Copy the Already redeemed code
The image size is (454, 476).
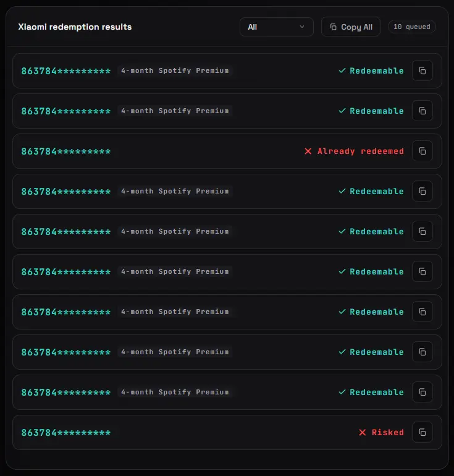coord(422,151)
